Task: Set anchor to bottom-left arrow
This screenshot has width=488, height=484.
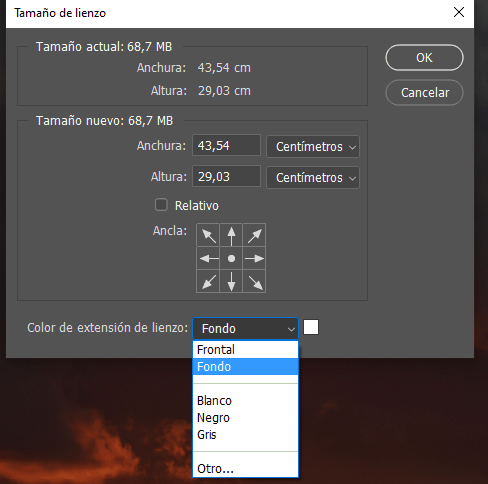Action: (208, 281)
